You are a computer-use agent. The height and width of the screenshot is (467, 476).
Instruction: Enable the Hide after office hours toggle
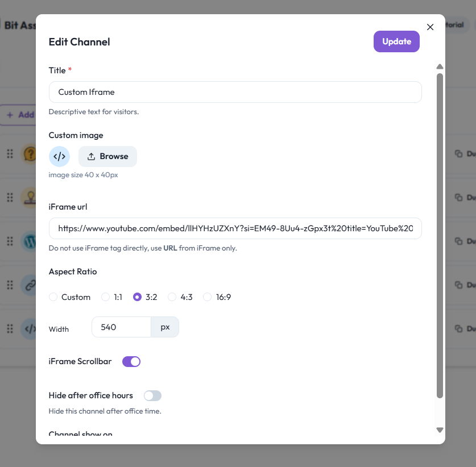152,395
